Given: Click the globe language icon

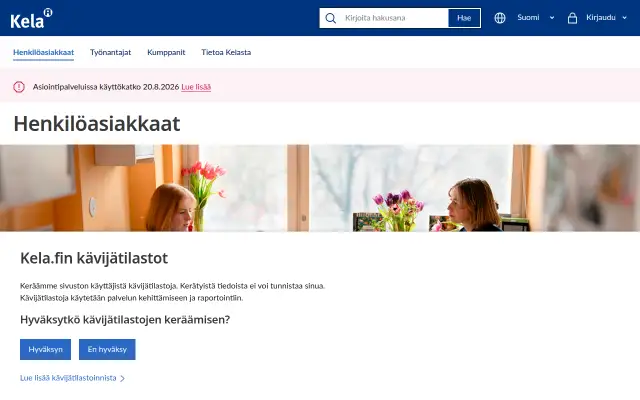Looking at the screenshot, I should [x=500, y=18].
